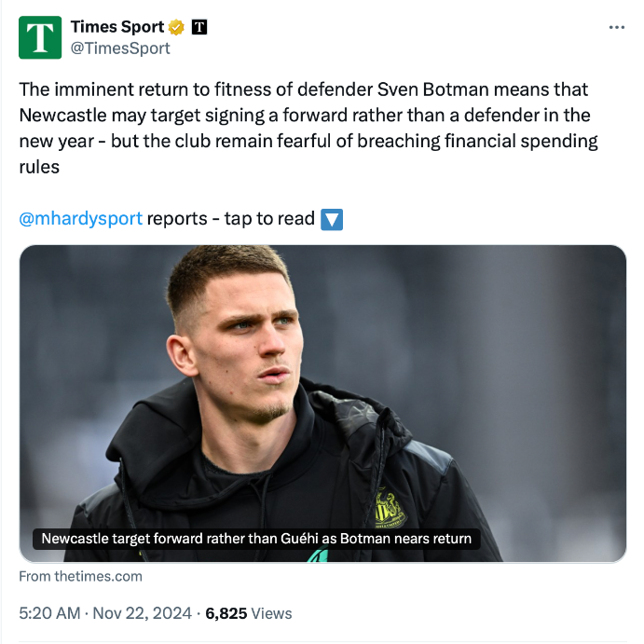Click the Newcastle target forward headline caption
Image resolution: width=644 pixels, height=644 pixels.
point(256,539)
